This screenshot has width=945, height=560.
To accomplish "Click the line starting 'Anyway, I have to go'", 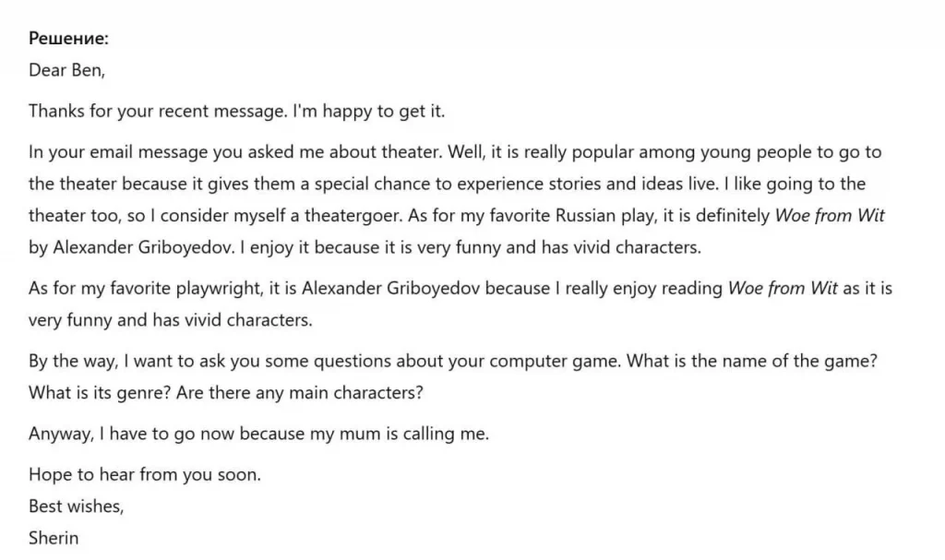I will coord(258,434).
